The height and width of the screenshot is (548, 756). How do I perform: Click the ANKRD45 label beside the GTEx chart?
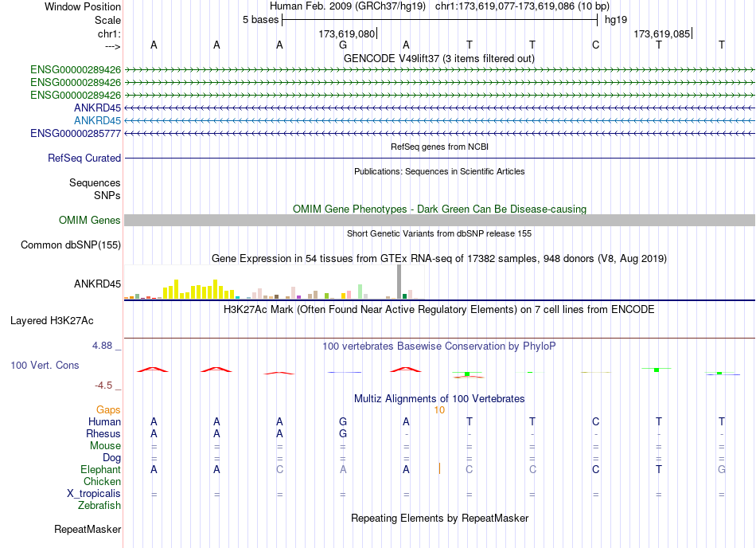[x=97, y=284]
